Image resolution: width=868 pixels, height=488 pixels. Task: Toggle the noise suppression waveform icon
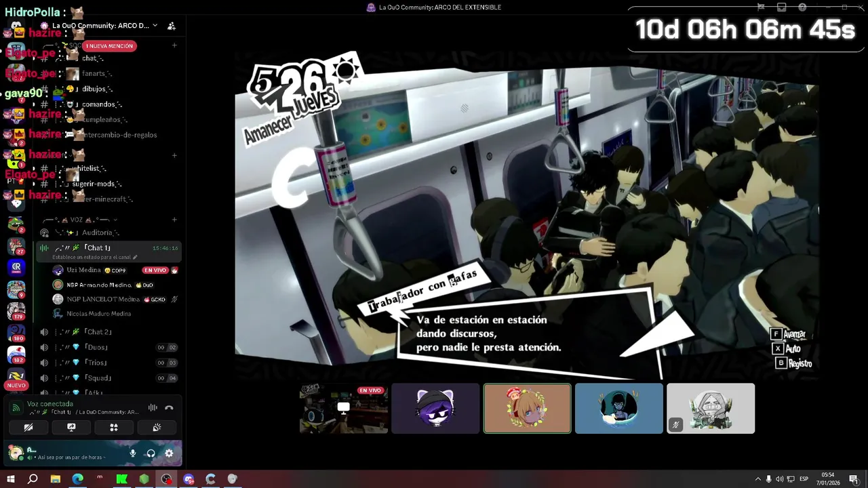point(153,407)
